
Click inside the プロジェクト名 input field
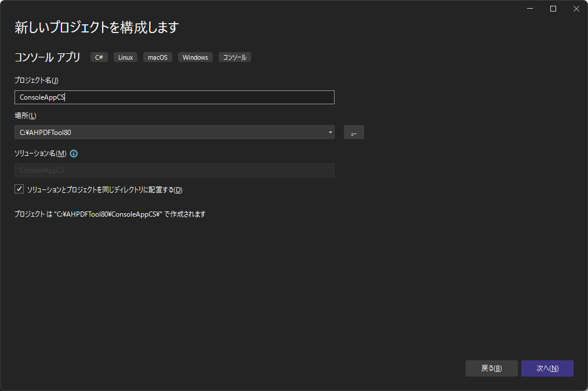[x=174, y=97]
